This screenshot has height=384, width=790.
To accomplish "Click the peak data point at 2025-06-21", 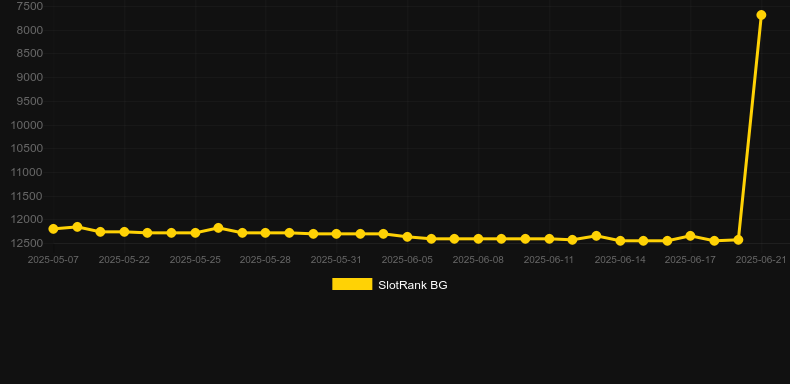I will click(761, 15).
